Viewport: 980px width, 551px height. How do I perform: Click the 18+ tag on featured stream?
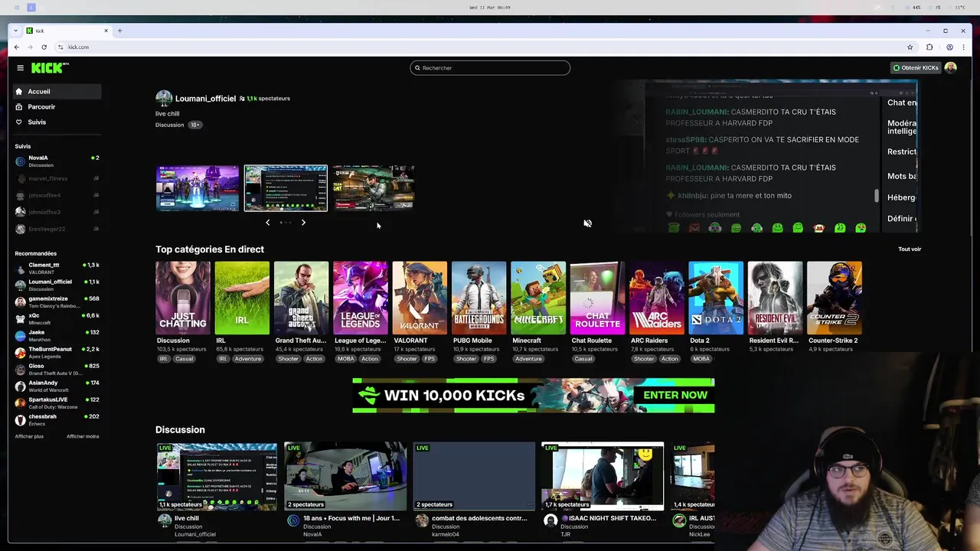pos(195,125)
